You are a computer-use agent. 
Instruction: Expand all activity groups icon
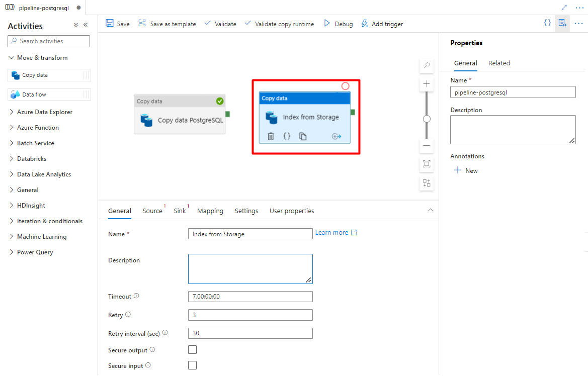(x=76, y=25)
